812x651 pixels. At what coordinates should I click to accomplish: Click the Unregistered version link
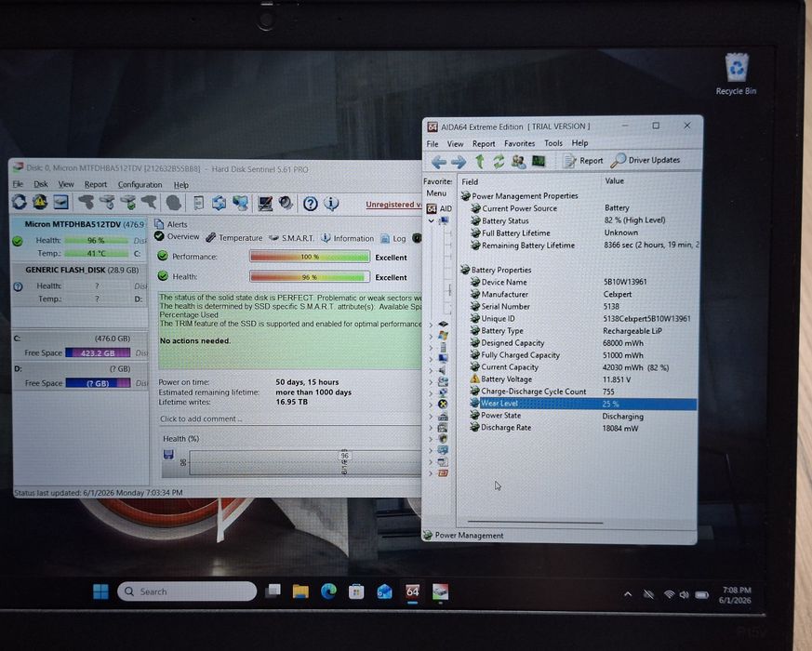(x=393, y=205)
